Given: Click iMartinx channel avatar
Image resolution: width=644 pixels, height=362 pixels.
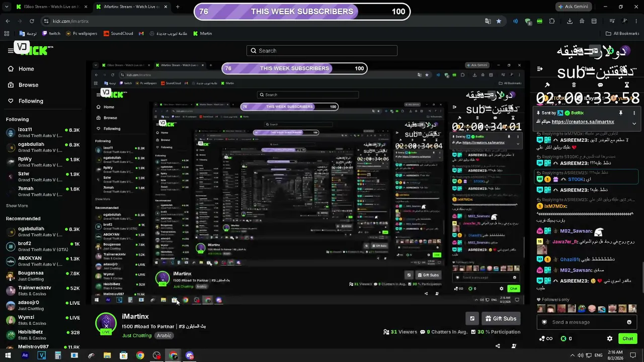Looking at the screenshot, I should [x=106, y=323].
